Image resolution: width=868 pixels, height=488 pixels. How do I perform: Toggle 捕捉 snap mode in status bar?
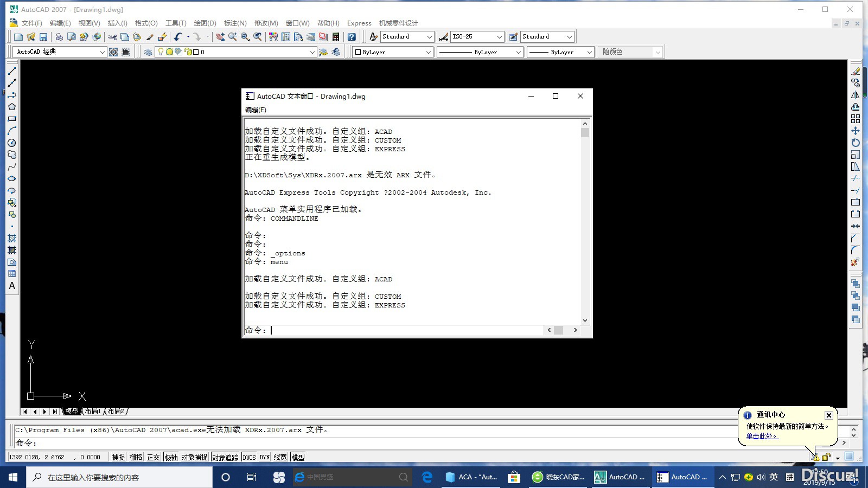(x=119, y=457)
